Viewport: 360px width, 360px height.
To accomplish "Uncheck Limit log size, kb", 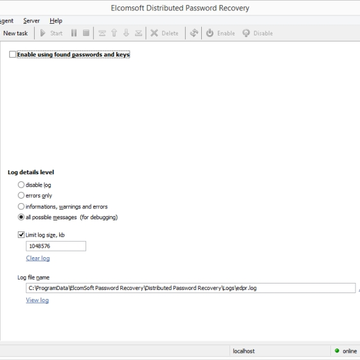I will [x=21, y=235].
